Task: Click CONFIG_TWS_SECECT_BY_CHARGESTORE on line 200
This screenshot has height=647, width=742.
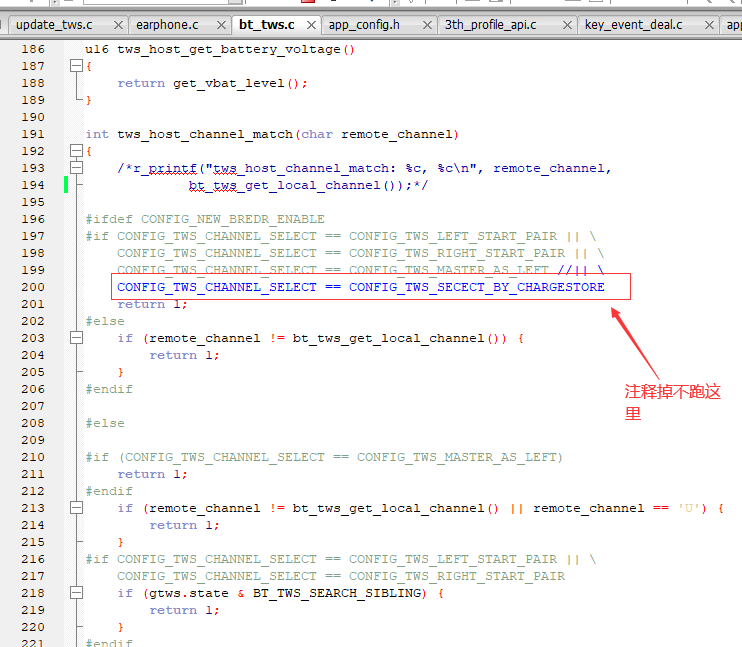Action: coord(477,287)
